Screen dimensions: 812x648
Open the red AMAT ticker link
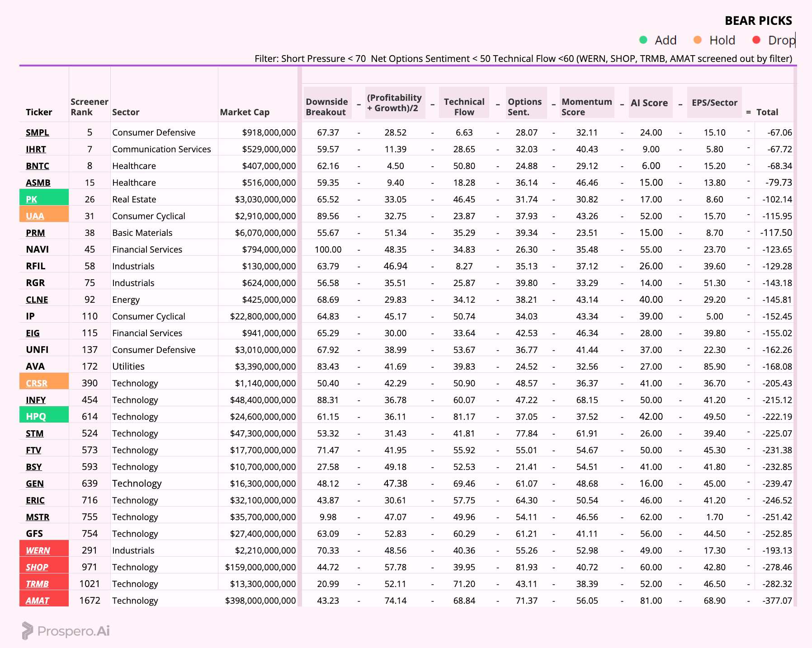pos(38,601)
